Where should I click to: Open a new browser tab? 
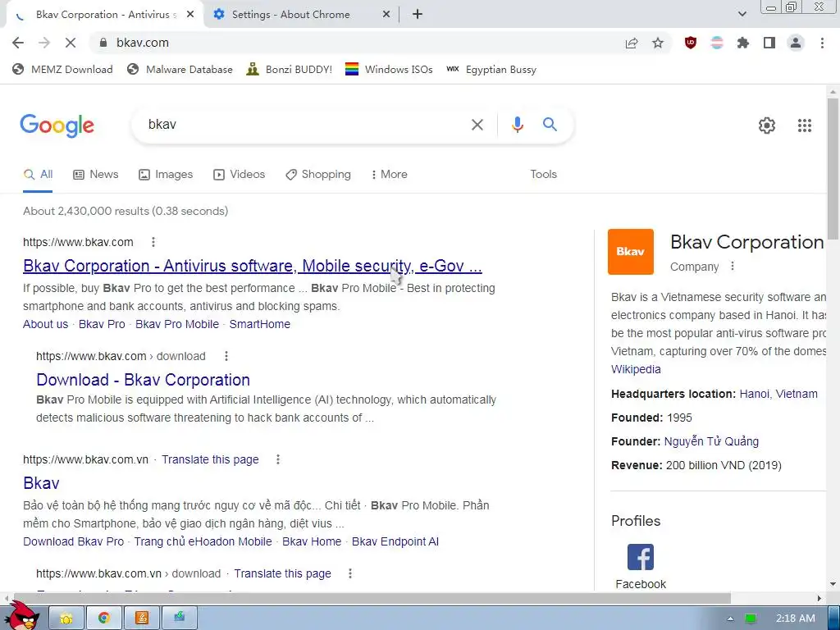tap(418, 15)
